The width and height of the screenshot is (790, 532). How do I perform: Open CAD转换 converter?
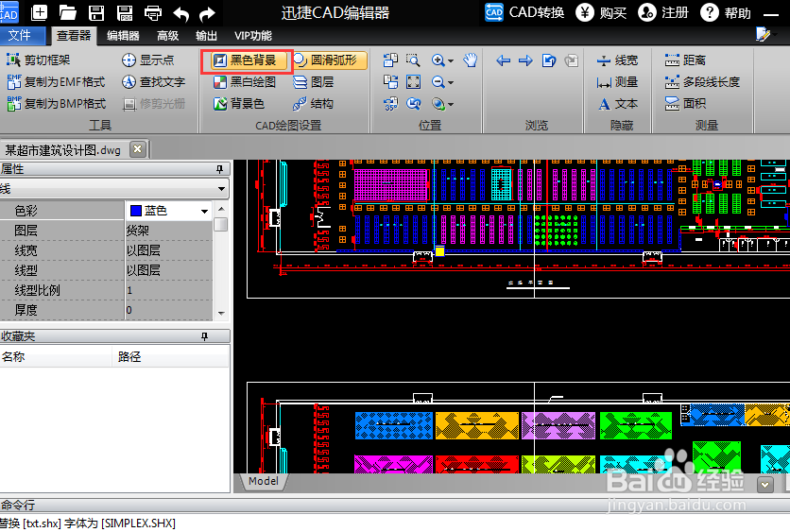click(524, 12)
